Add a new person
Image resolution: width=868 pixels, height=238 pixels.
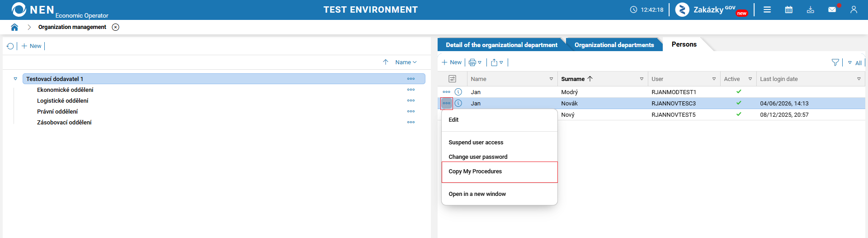452,62
